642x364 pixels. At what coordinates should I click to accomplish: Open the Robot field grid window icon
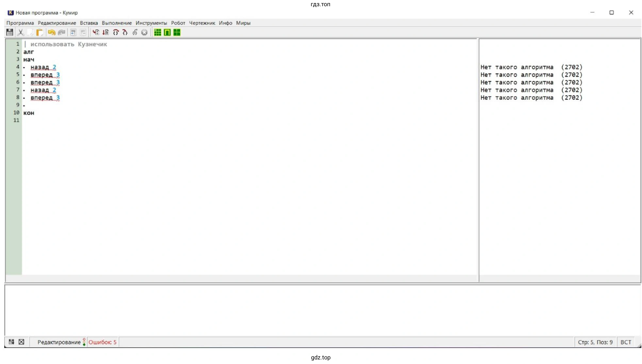157,32
